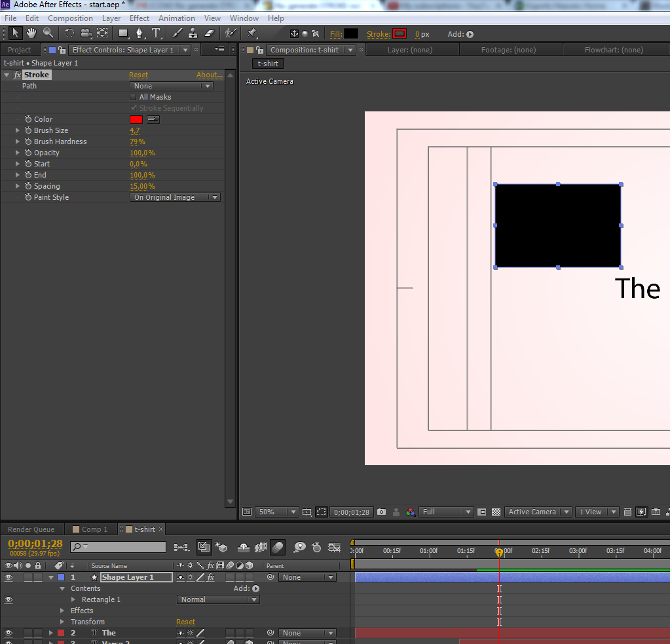Open the Active Camera 3D view dropdown

click(x=538, y=512)
